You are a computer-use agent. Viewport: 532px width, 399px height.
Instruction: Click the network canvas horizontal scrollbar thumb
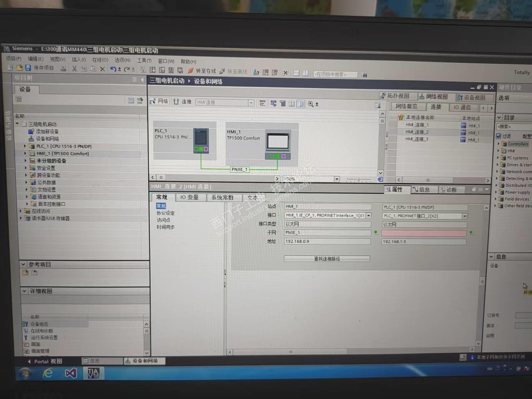click(x=161, y=178)
